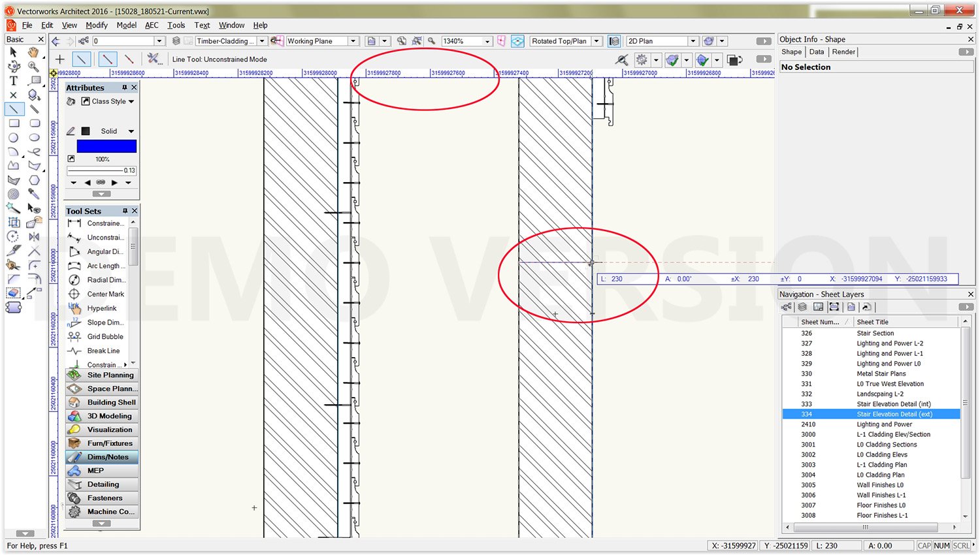Open the Tools menu

tap(176, 25)
